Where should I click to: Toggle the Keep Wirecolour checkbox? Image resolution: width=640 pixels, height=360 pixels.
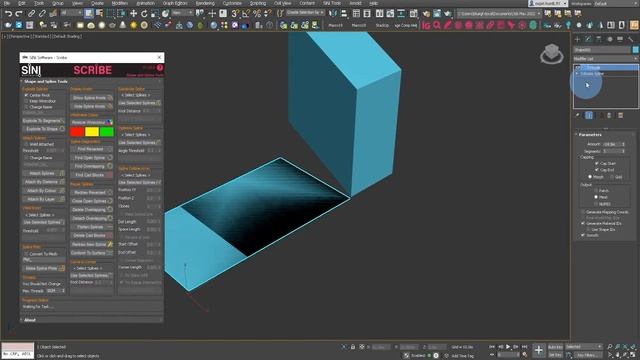(27, 101)
